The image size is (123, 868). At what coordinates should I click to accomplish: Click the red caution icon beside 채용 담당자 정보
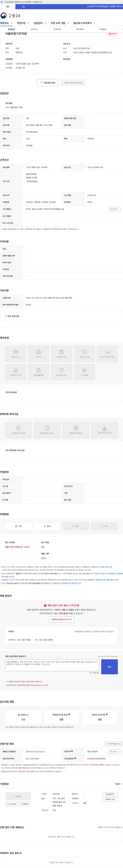(x=45, y=606)
